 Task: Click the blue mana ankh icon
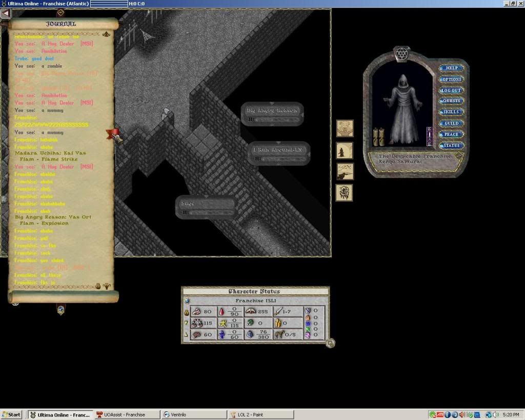click(x=221, y=334)
